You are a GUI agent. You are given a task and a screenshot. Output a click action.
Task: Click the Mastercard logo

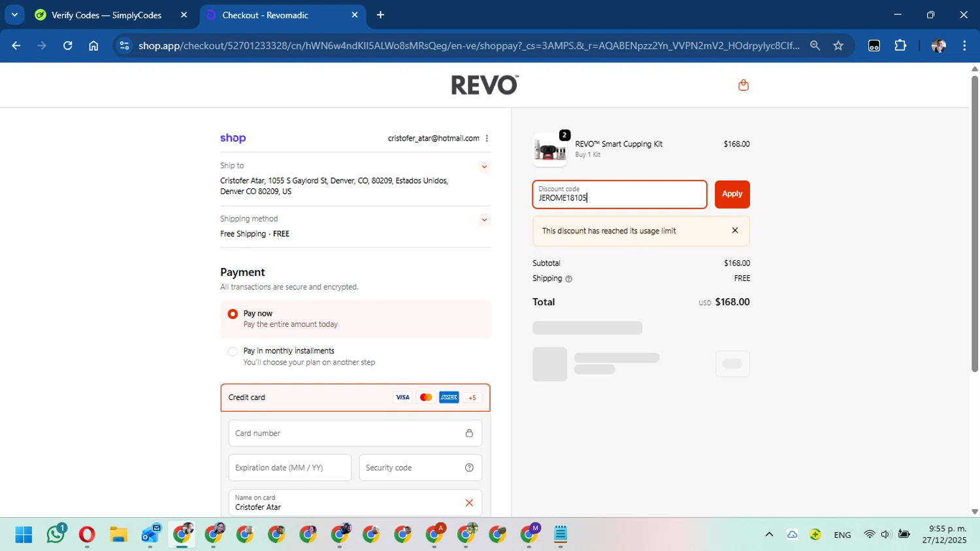pyautogui.click(x=426, y=397)
